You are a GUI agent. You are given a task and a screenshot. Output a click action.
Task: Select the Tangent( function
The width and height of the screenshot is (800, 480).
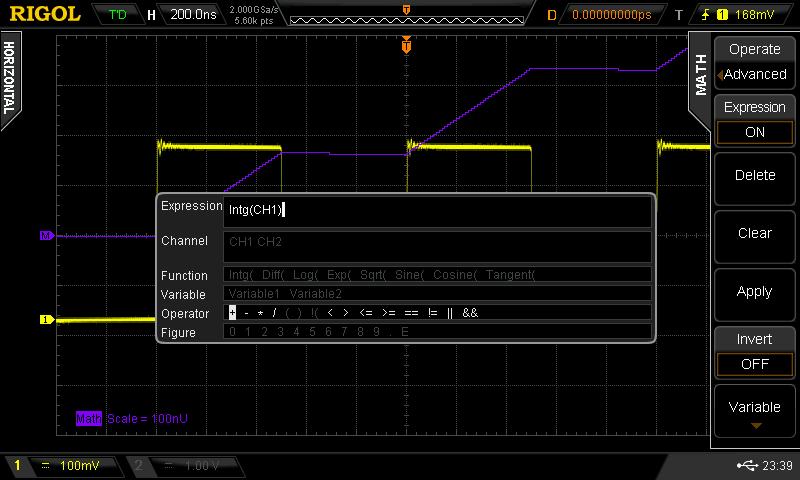510,275
